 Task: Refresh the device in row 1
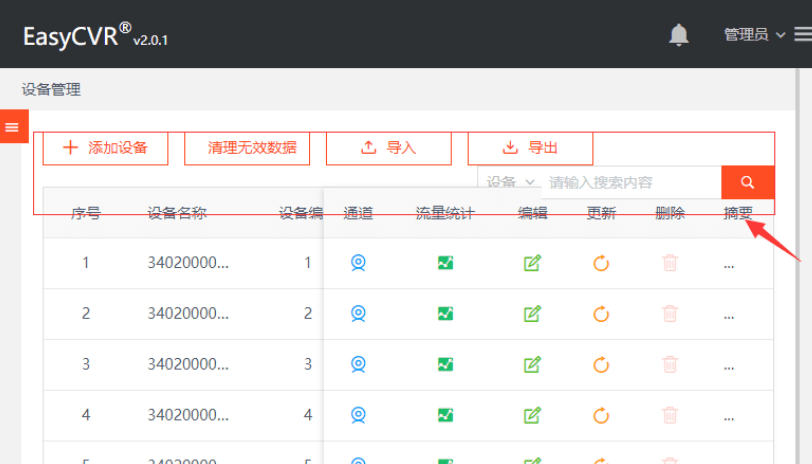[x=601, y=263]
